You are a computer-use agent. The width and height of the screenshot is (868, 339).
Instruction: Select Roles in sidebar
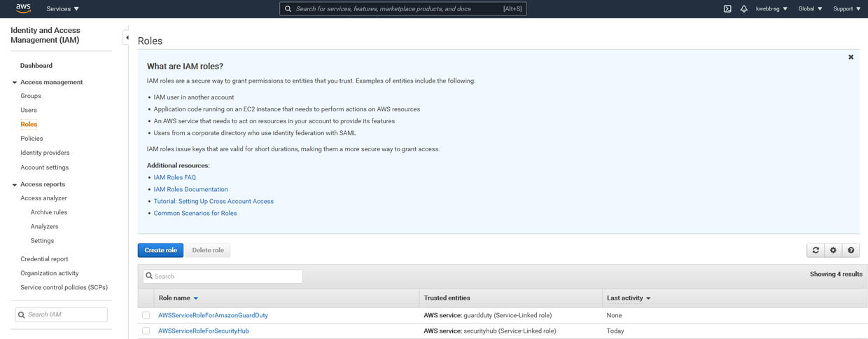29,124
